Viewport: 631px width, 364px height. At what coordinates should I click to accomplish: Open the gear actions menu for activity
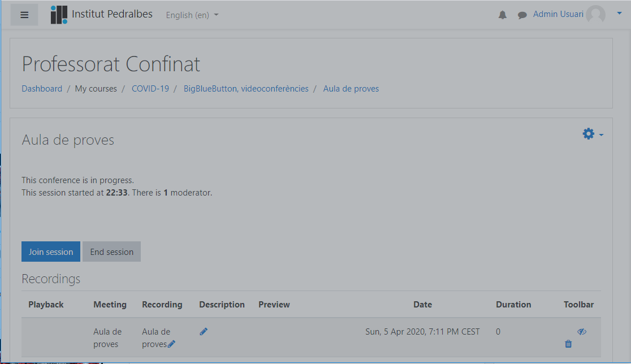[593, 134]
